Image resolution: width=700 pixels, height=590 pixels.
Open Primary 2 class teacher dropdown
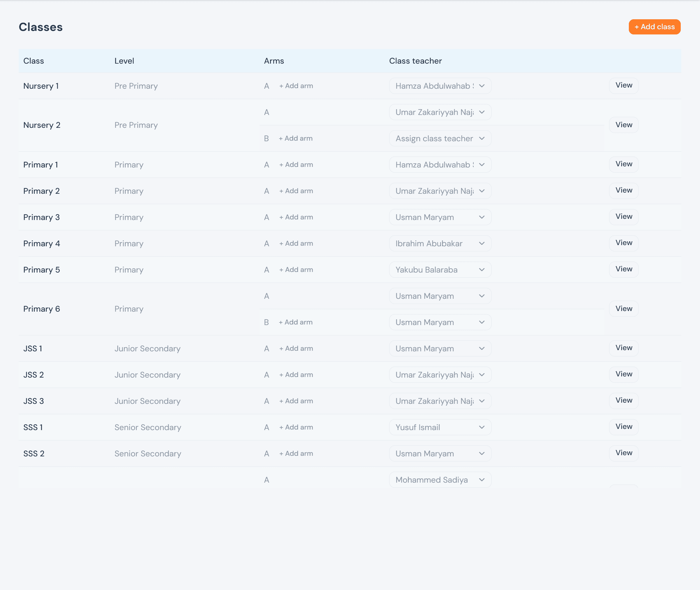[x=440, y=191]
